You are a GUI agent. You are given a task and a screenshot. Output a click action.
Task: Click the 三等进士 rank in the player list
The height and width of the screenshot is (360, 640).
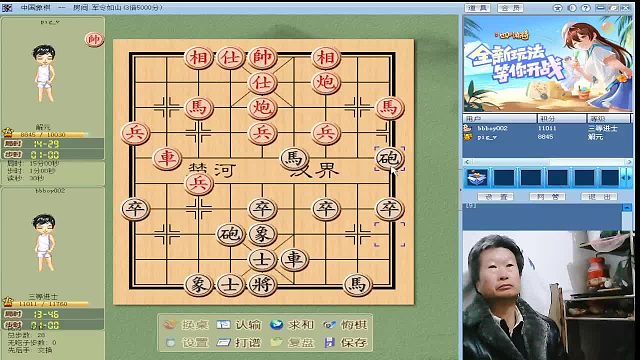(603, 128)
